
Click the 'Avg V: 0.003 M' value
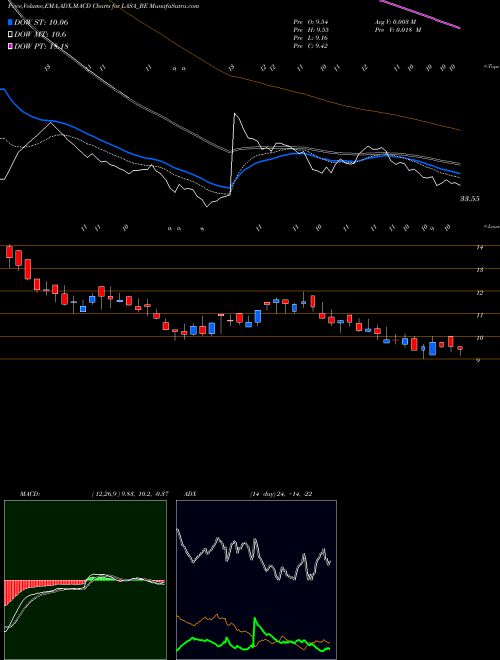tap(397, 21)
